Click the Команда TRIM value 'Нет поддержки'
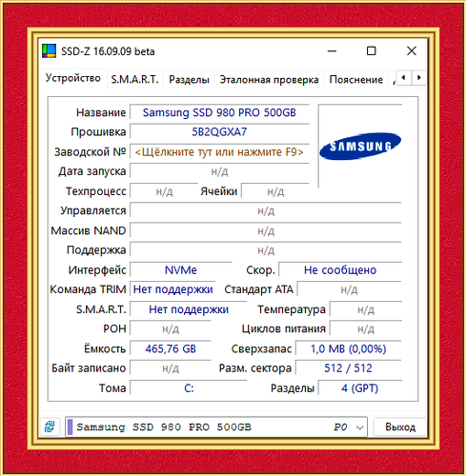Viewport: 466px width, 476px height. point(172,289)
